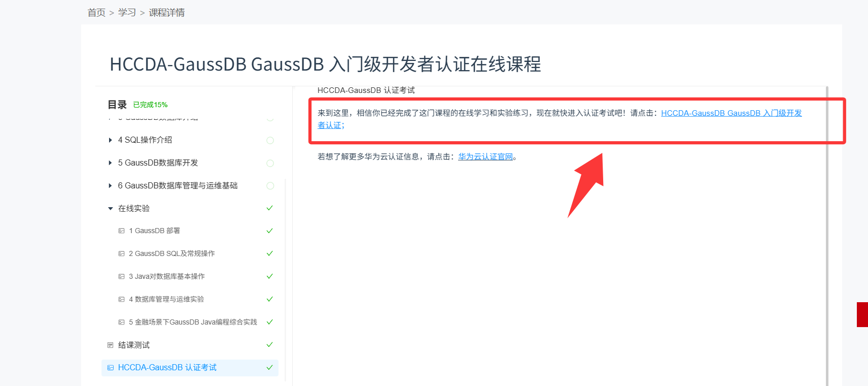
Task: Open lab 5 金融场景下GaussDB Java编程综合实践
Action: [x=193, y=322]
